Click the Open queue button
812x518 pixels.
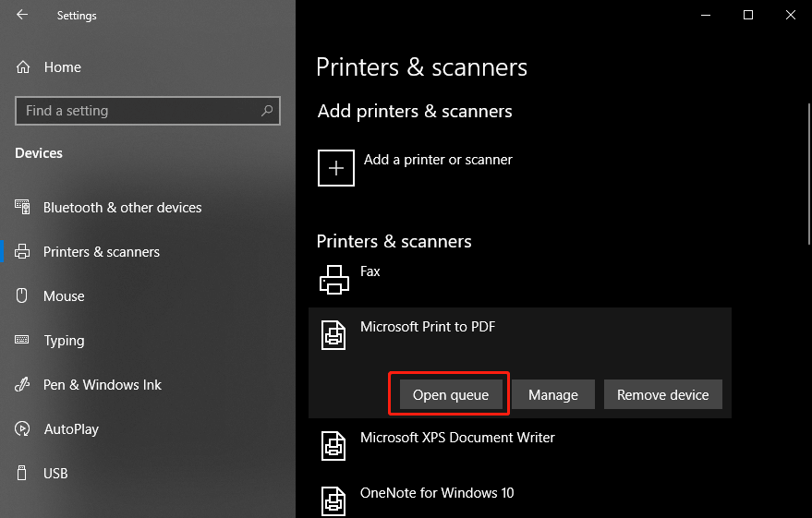[x=450, y=395]
